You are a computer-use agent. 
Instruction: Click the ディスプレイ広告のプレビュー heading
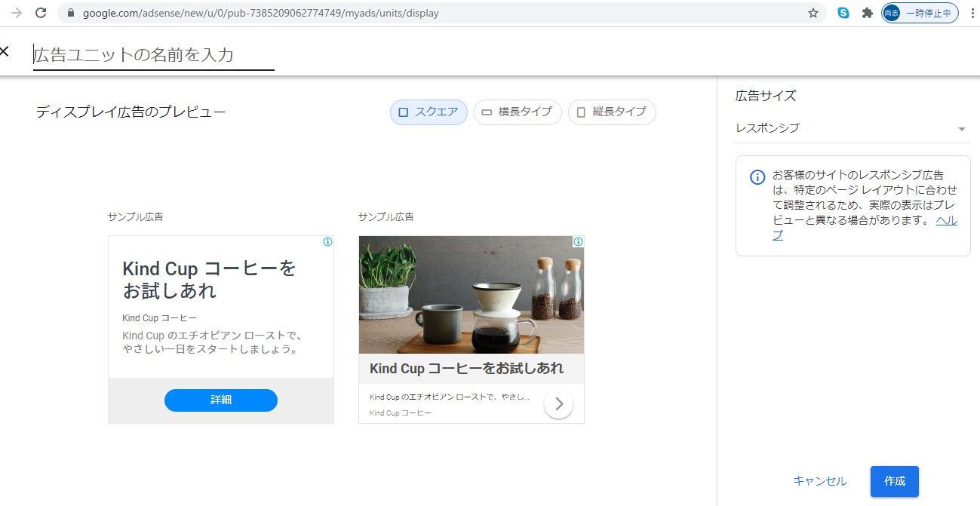coord(131,112)
